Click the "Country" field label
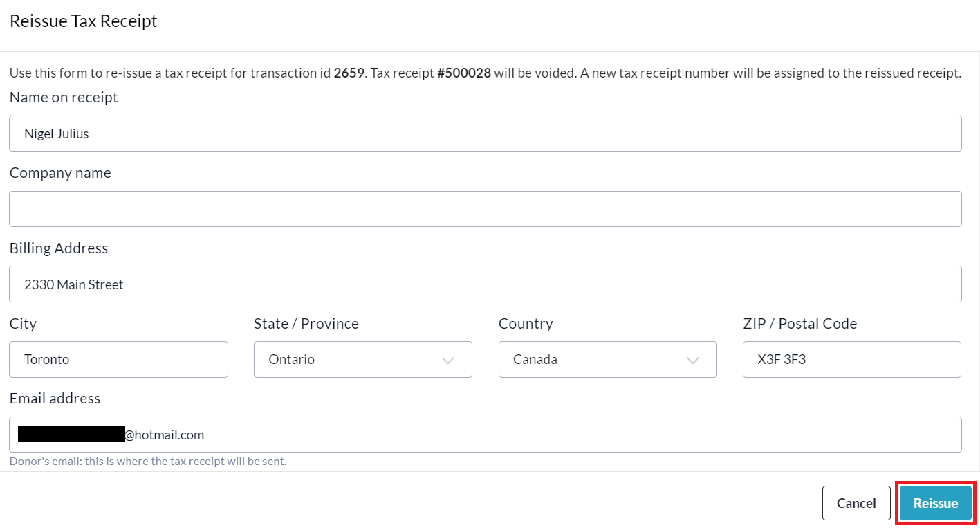The image size is (980, 528). point(526,323)
